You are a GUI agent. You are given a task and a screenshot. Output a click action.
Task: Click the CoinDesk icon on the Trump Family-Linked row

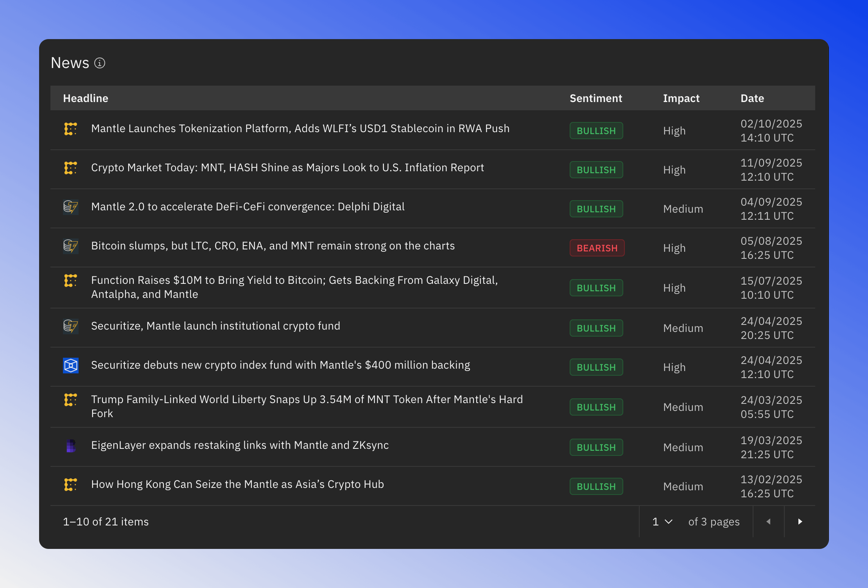71,400
